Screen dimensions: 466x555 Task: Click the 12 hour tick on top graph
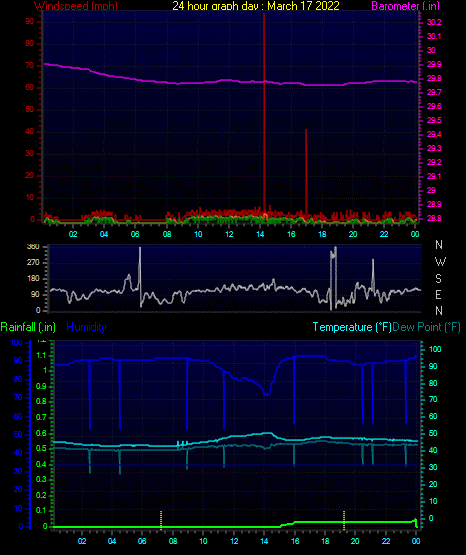[229, 234]
